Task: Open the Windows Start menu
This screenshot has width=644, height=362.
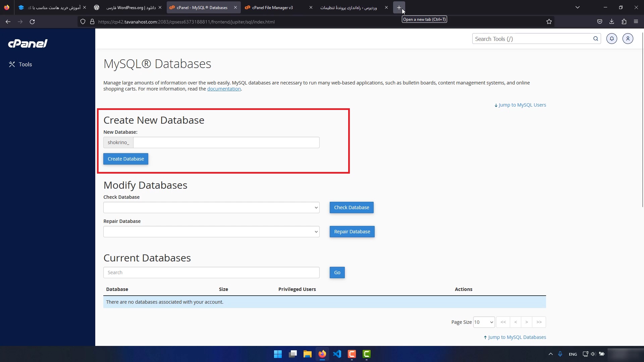Action: coord(278,354)
